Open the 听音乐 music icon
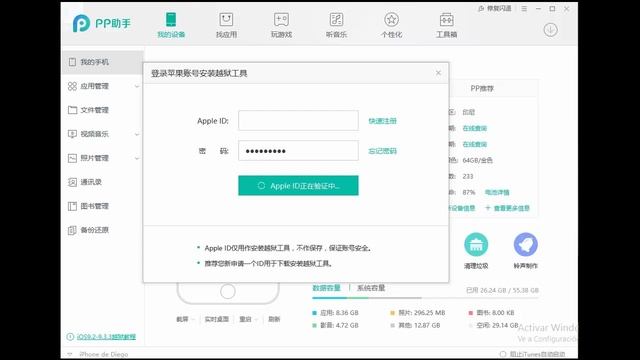Viewport: 640px width, 360px height. (x=336, y=25)
